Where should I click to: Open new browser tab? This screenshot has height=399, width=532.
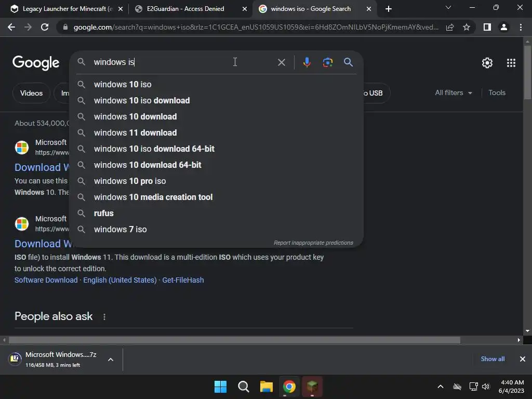click(389, 9)
